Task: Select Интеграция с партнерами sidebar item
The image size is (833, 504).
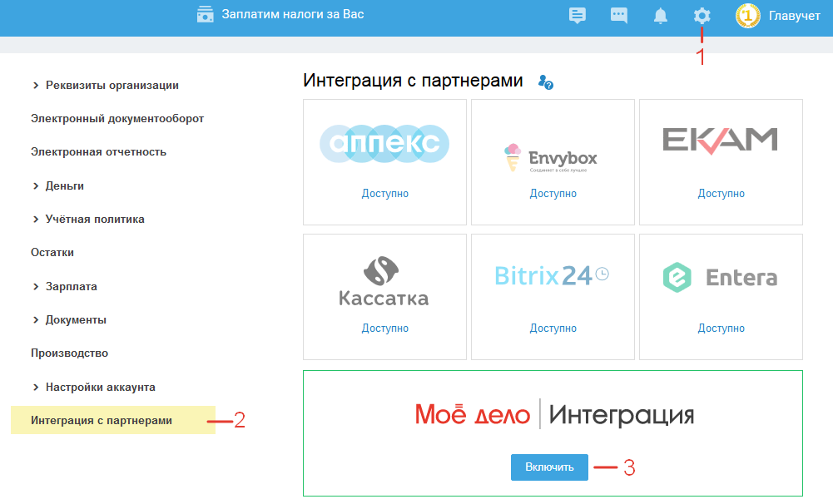Action: point(112,420)
